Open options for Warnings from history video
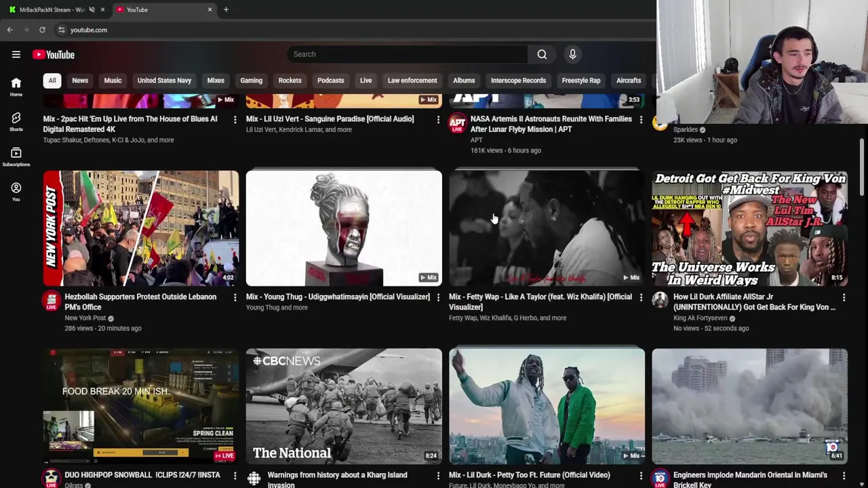 pos(438,476)
